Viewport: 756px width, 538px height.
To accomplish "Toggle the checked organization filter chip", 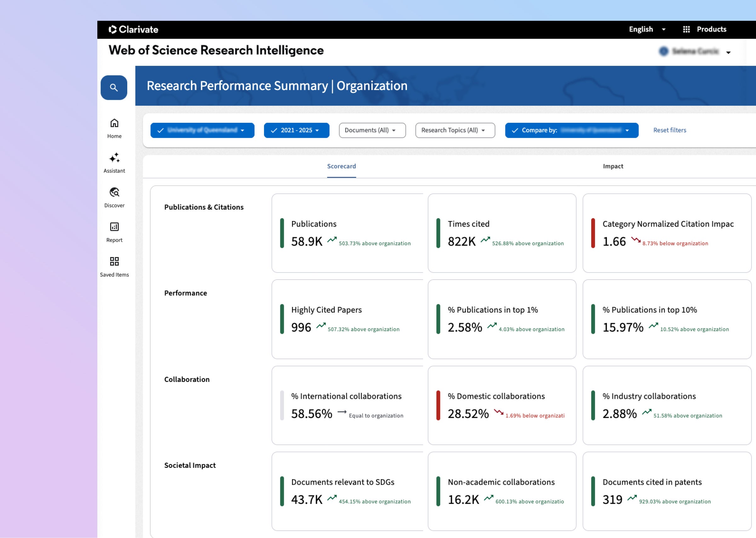I will pyautogui.click(x=202, y=130).
